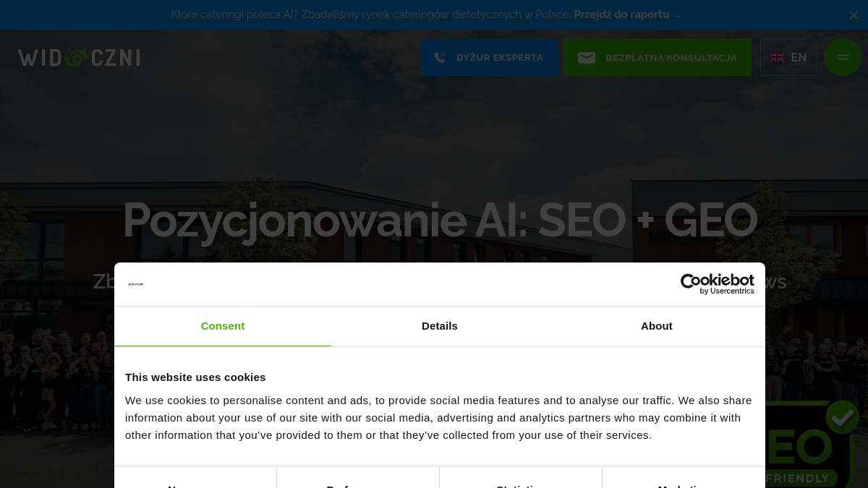Image resolution: width=868 pixels, height=488 pixels.
Task: Click the Bezpłatna Konsultacja button
Action: [x=658, y=57]
